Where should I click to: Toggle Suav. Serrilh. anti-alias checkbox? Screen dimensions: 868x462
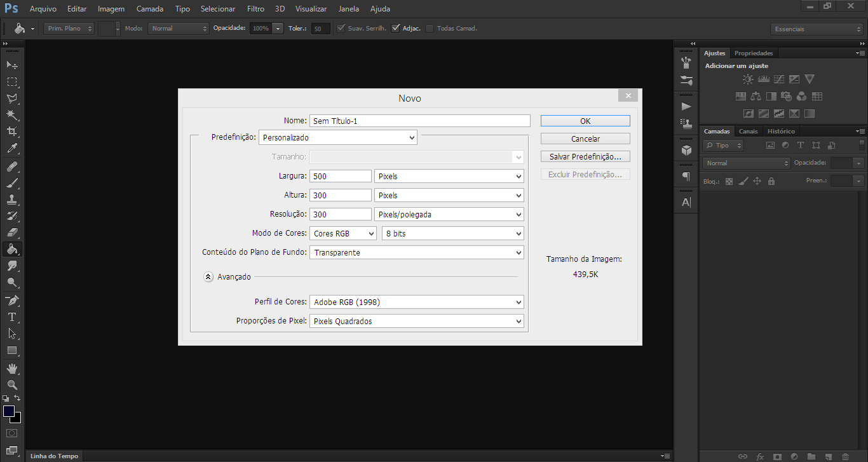tap(341, 29)
